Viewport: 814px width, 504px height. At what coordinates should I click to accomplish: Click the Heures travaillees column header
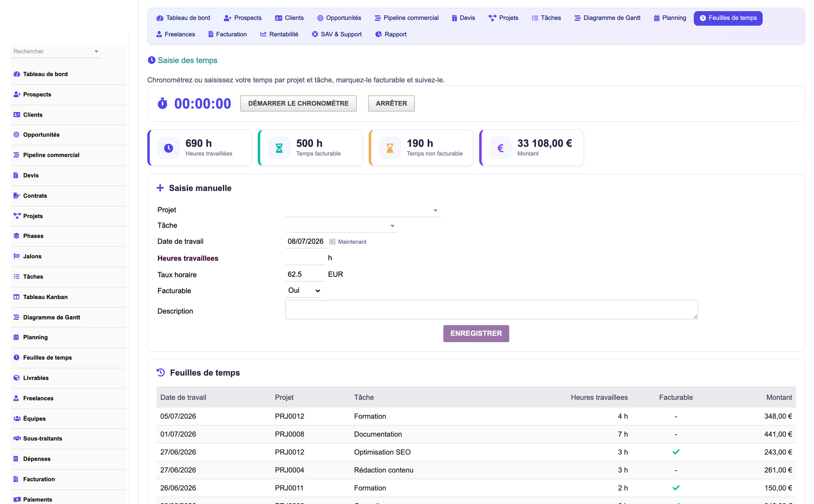599,397
